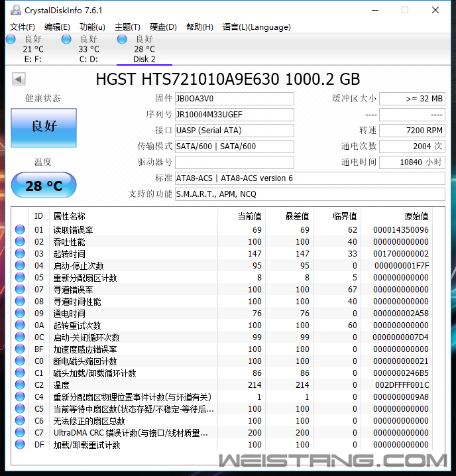Open the 编辑(E) menu
The height and width of the screenshot is (476, 456).
tap(57, 27)
